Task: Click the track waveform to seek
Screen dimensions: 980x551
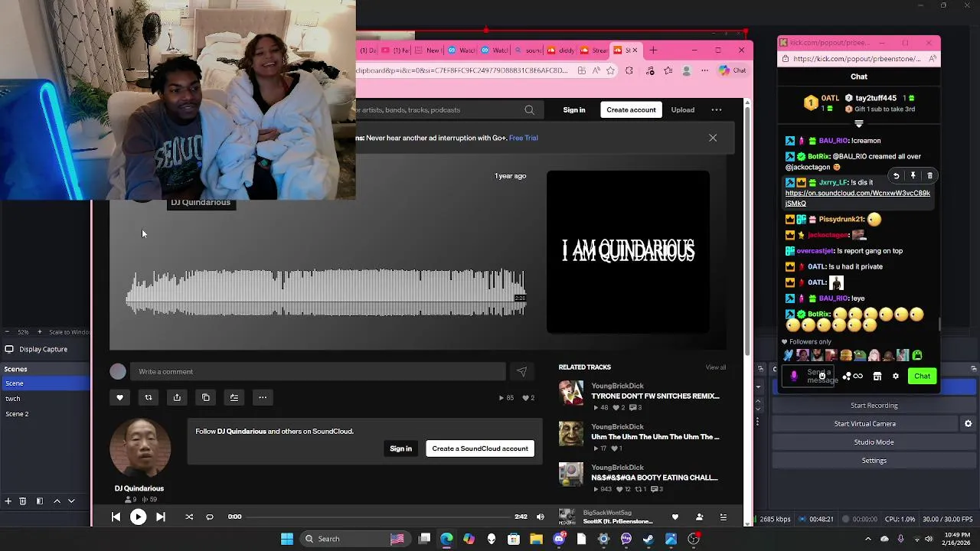Action: pyautogui.click(x=325, y=293)
